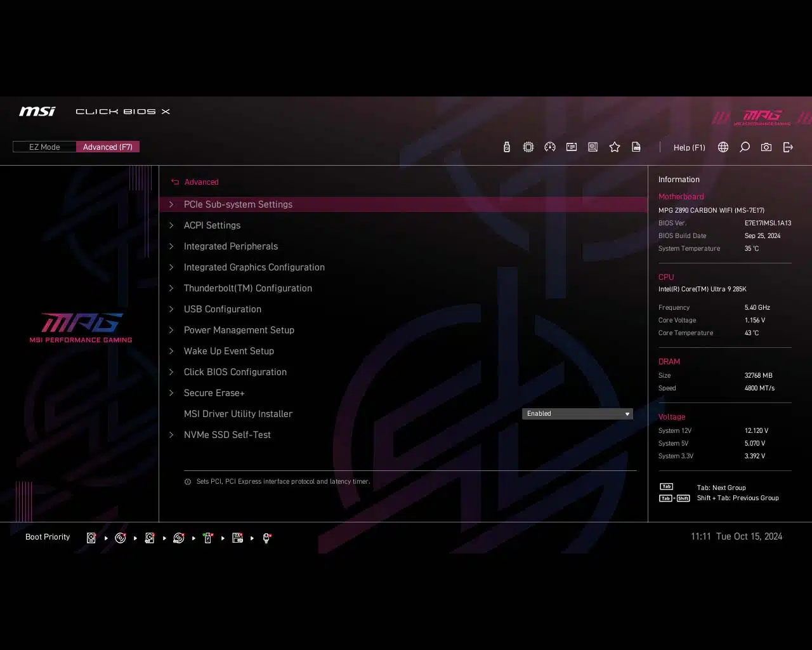Viewport: 812px width, 650px height.
Task: Select the Advanced (F7) mode tab
Action: pos(108,147)
